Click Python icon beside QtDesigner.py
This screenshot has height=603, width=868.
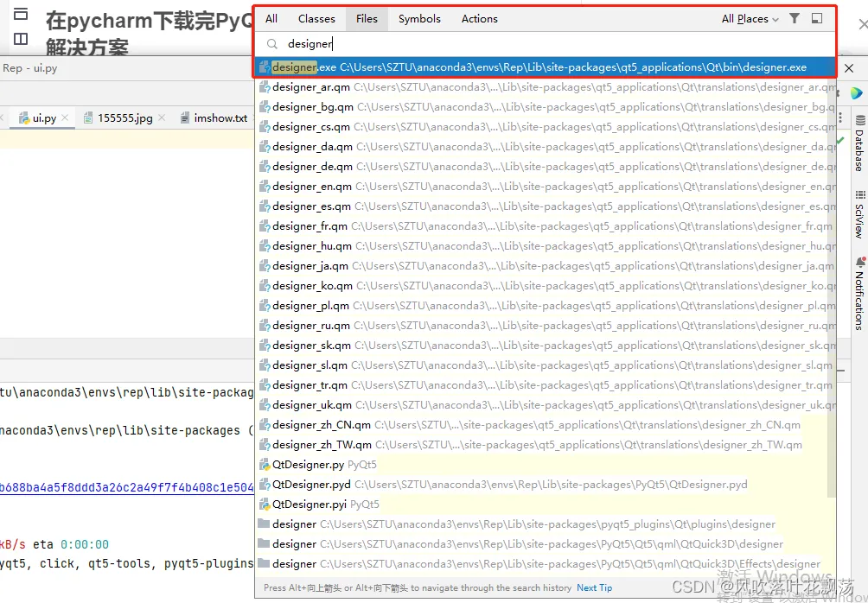pos(265,465)
